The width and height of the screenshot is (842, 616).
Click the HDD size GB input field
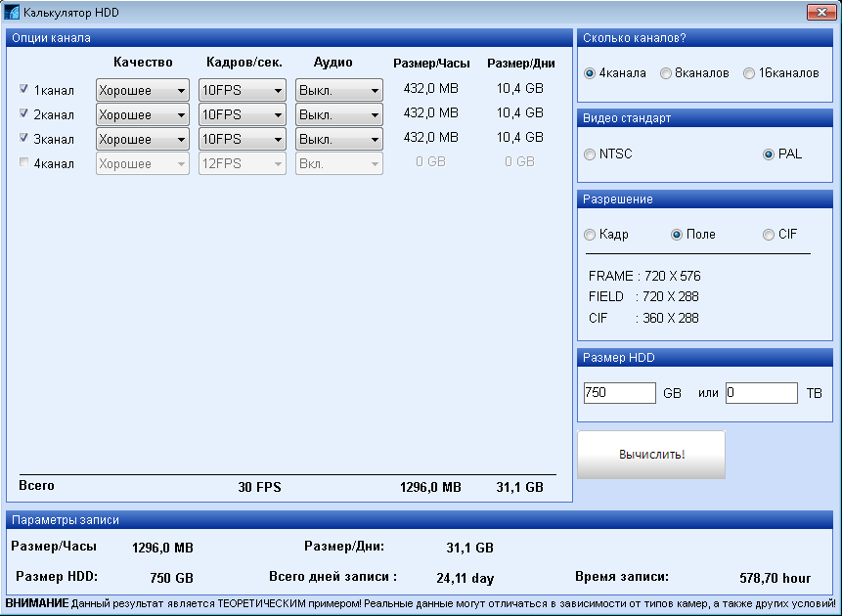[620, 393]
